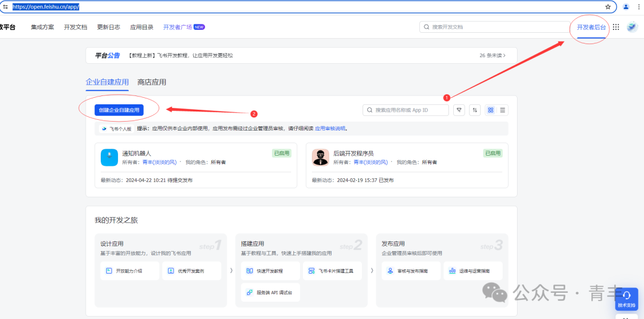644x319 pixels.
Task: Open 开放能力介绍 card
Action: tap(130, 271)
